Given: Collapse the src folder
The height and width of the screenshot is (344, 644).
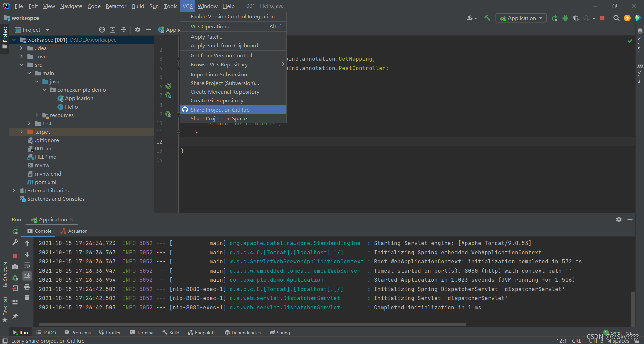Looking at the screenshot, I should (21, 65).
